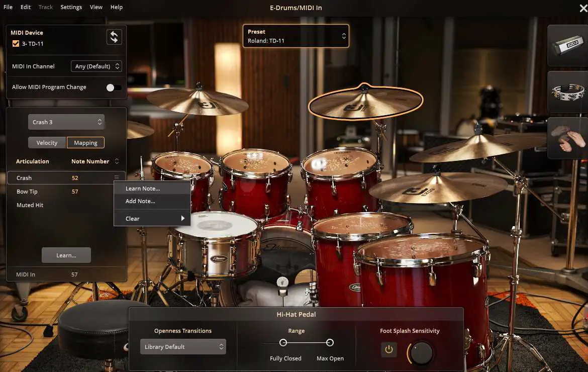Screen dimensions: 588x372
Task: Open the Settings menu
Action: coord(71,7)
